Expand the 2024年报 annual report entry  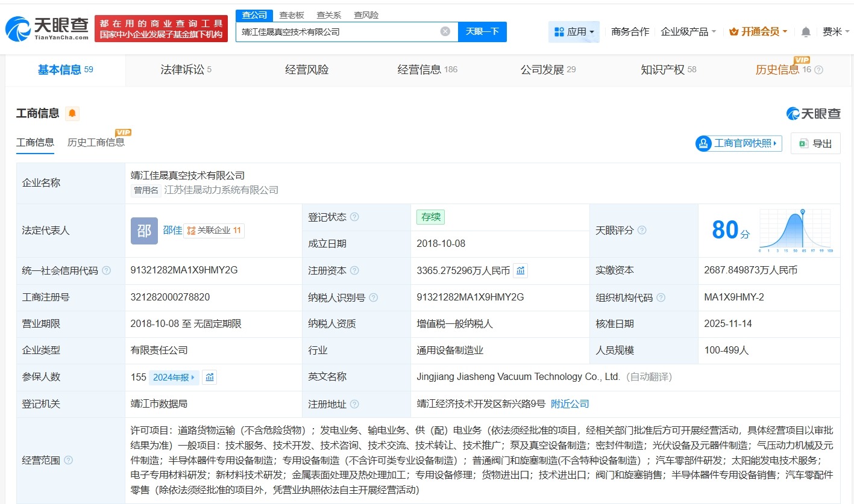pos(174,377)
